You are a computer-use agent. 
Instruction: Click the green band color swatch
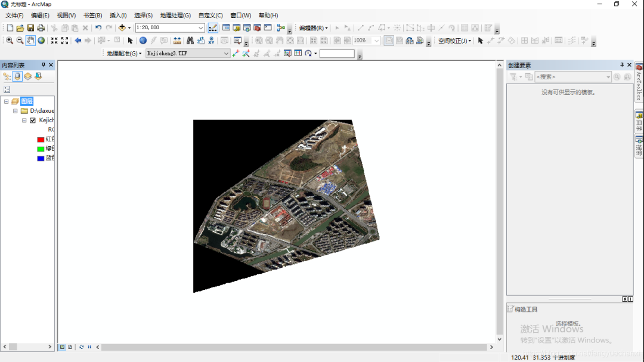41,149
